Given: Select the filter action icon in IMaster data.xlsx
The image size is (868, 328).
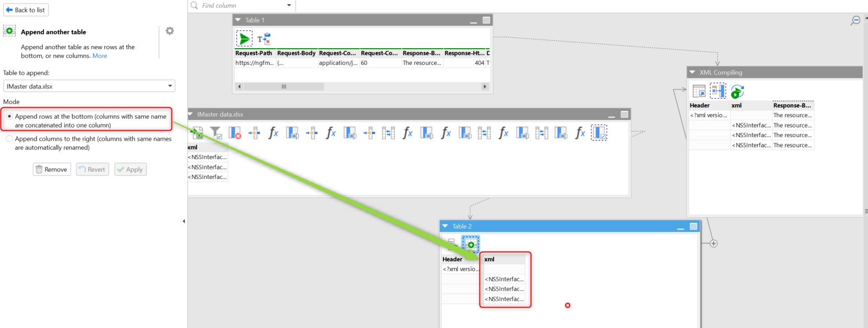Looking at the screenshot, I should [x=216, y=133].
